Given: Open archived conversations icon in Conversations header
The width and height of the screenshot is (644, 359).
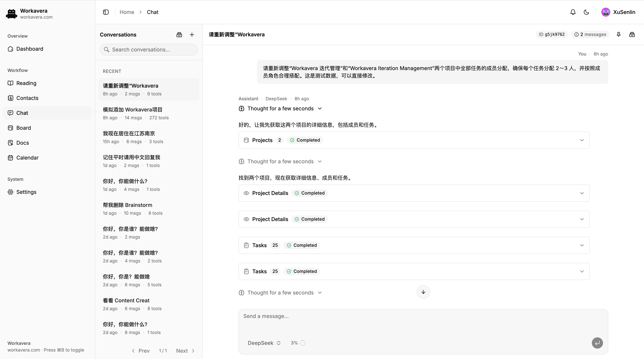Looking at the screenshot, I should [179, 35].
